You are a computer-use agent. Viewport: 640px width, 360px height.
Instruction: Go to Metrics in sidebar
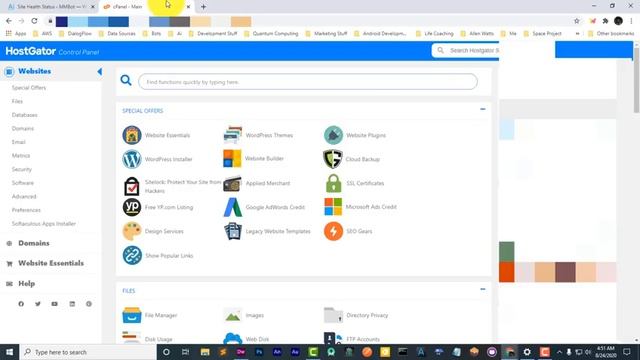pos(21,156)
